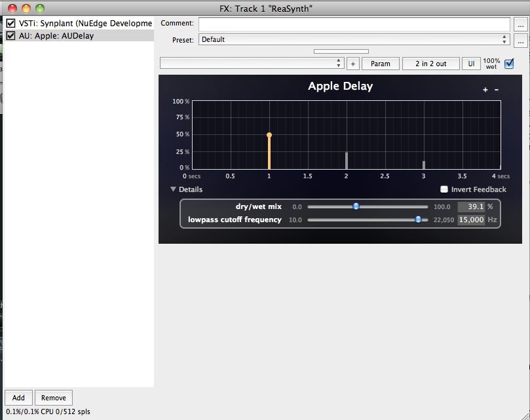This screenshot has height=420, width=530.
Task: Open the empty parameter dropdown left of plus
Action: coord(252,64)
